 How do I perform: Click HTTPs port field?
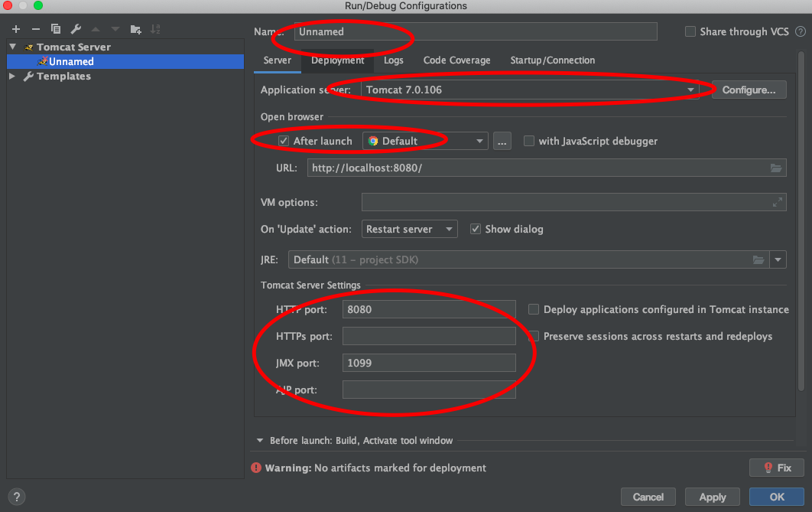[429, 336]
